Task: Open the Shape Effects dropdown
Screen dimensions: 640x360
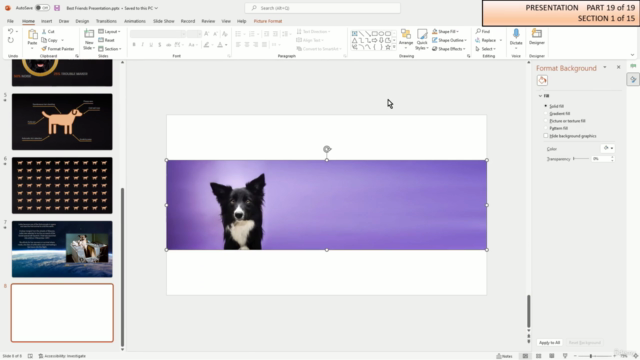Action: [x=449, y=49]
